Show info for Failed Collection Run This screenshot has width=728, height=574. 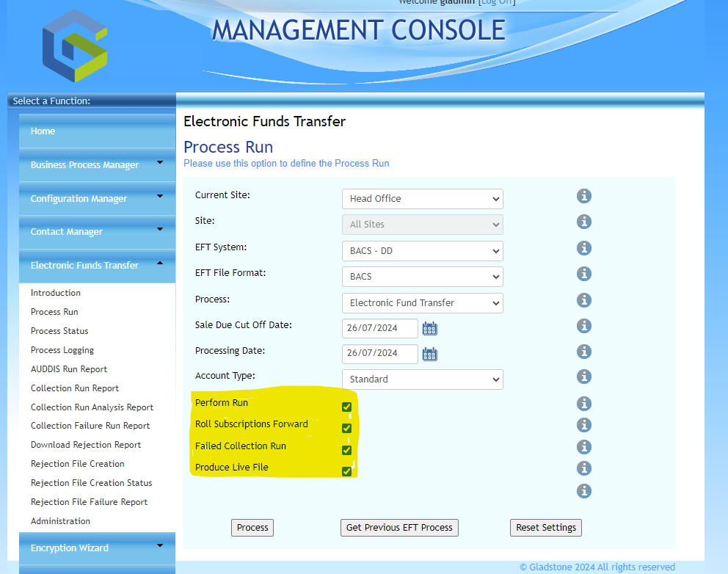click(584, 447)
